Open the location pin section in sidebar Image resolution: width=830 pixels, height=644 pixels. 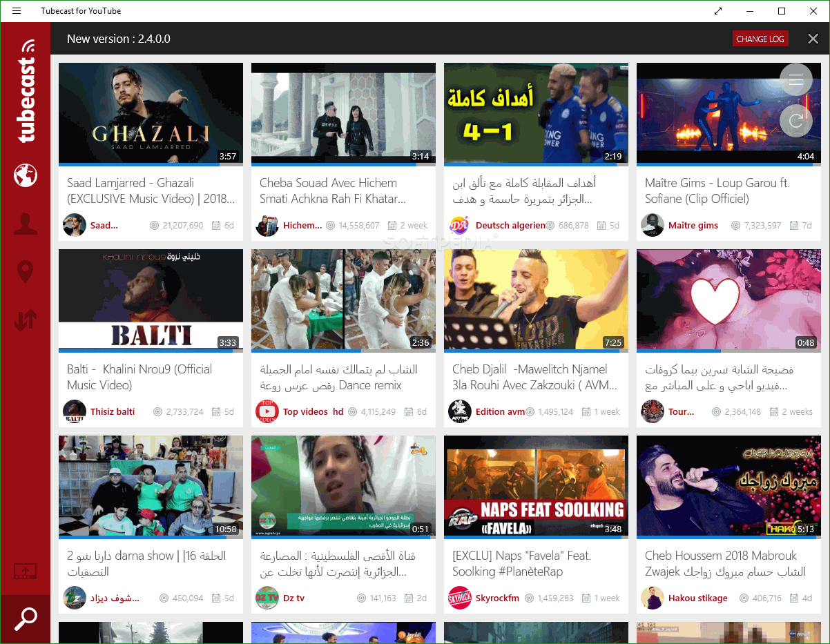[26, 271]
